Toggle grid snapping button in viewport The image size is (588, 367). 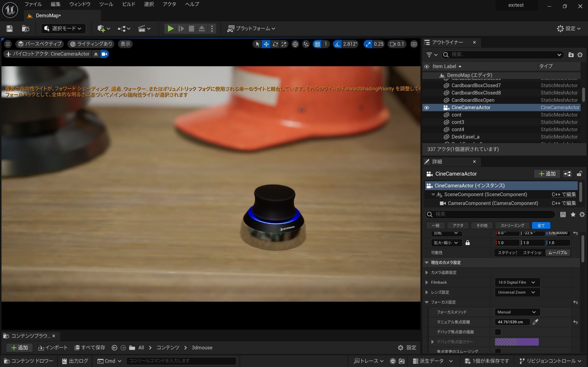click(x=317, y=44)
